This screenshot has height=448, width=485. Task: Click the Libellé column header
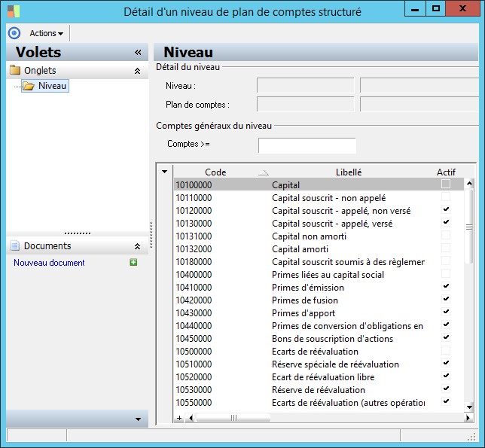pyautogui.click(x=348, y=172)
